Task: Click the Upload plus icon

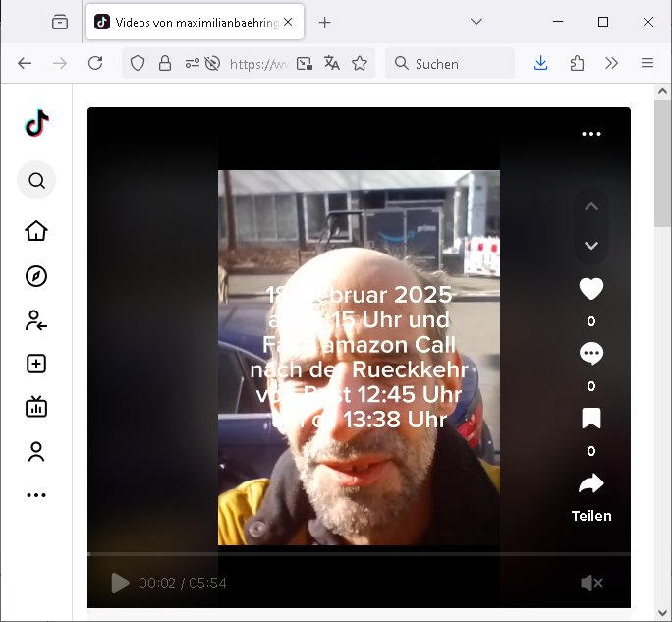Action: point(36,364)
